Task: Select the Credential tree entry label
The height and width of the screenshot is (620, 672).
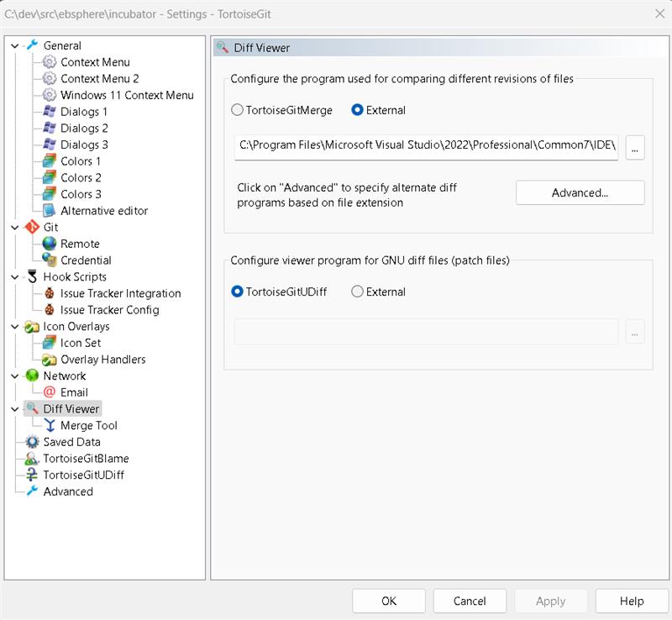Action: 86,260
